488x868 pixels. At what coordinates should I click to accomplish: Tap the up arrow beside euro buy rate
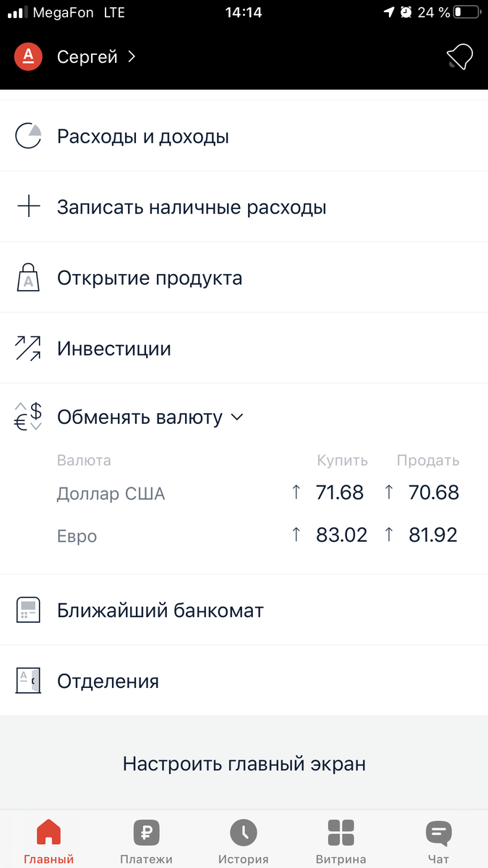(x=296, y=535)
